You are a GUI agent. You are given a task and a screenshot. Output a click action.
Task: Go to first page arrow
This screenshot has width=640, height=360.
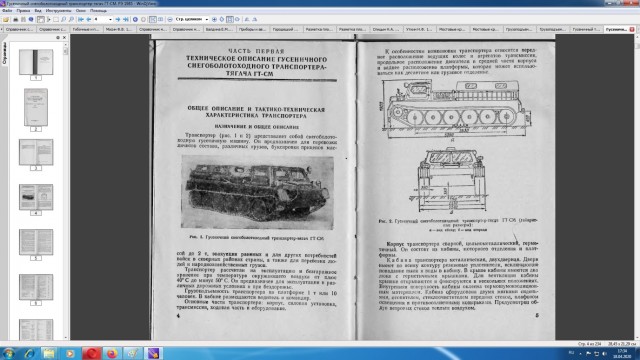[81, 19]
